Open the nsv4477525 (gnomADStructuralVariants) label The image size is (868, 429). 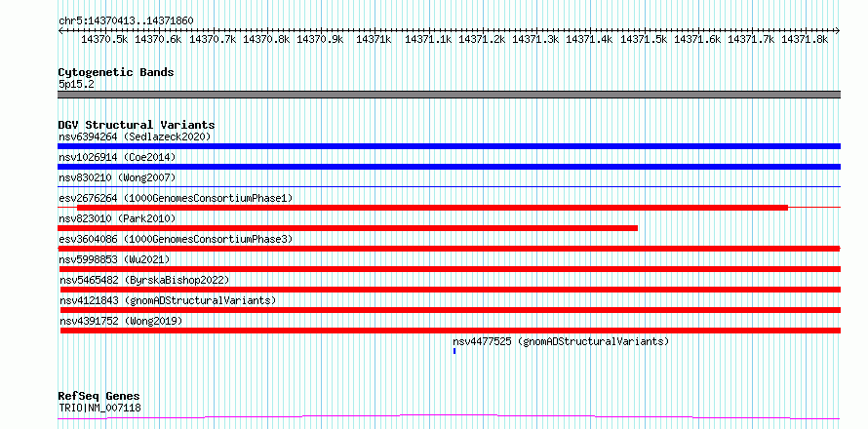(561, 341)
